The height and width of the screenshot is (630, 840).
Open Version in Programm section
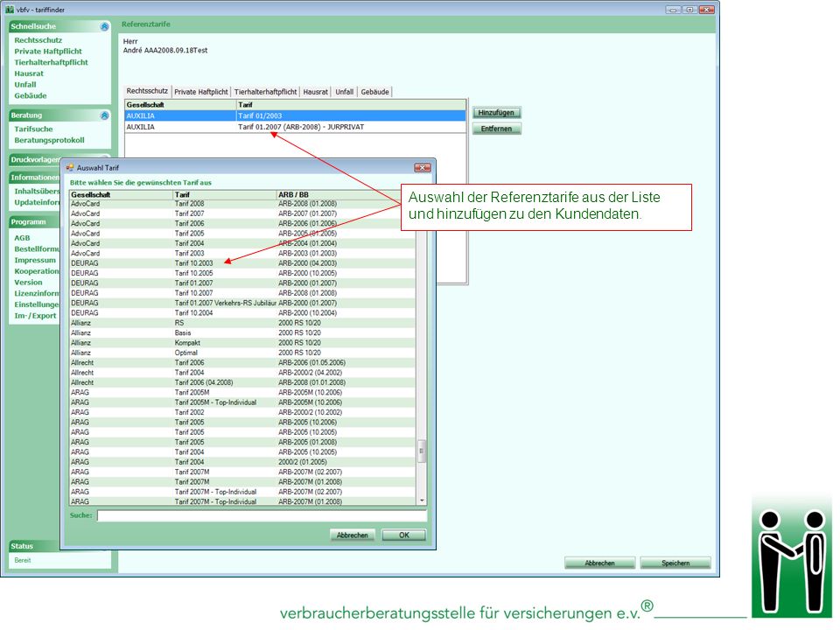coord(28,283)
